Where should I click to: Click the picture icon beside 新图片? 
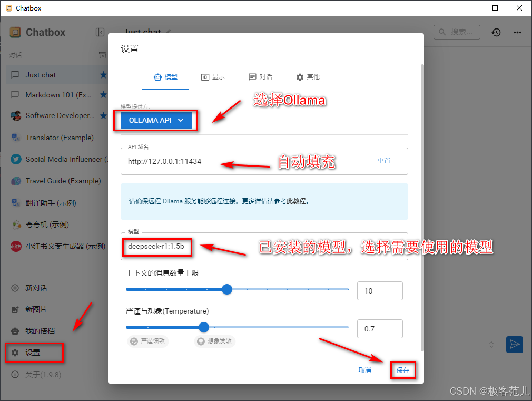click(x=15, y=309)
